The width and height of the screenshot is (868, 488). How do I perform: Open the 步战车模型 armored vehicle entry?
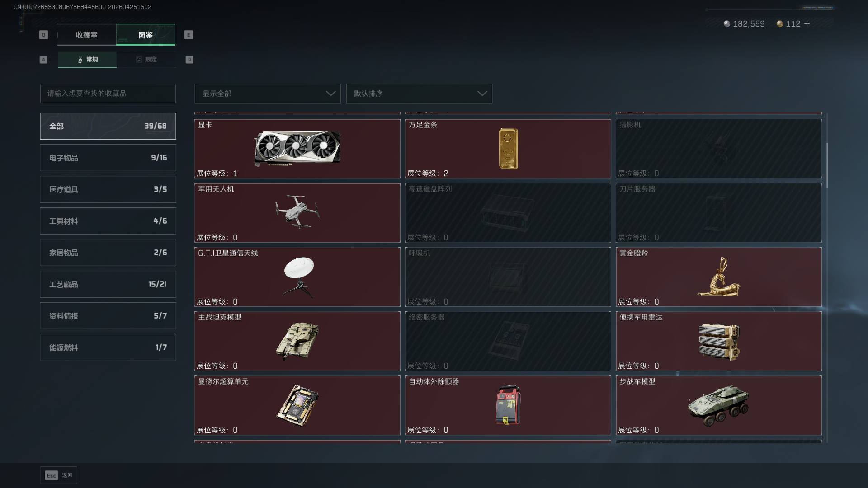[719, 405]
